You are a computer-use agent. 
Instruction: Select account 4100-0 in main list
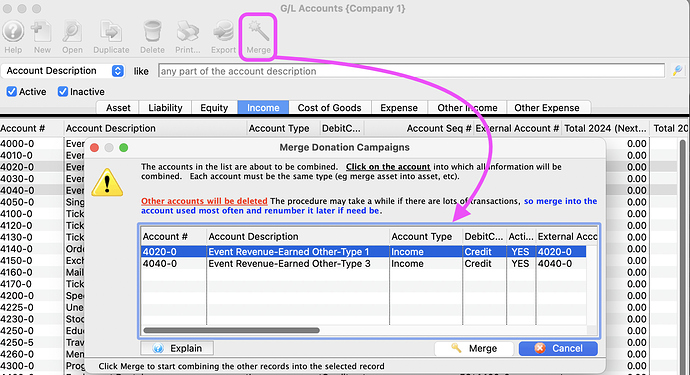point(17,213)
